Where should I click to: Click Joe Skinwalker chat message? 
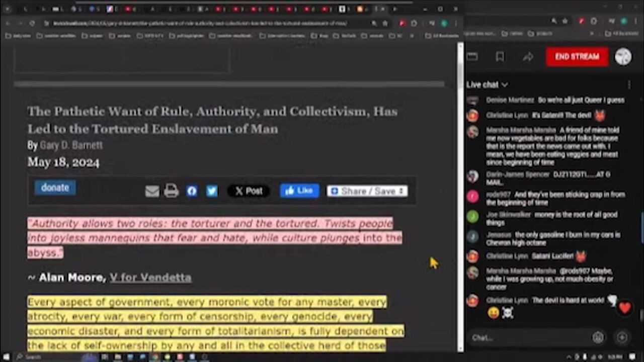551,219
